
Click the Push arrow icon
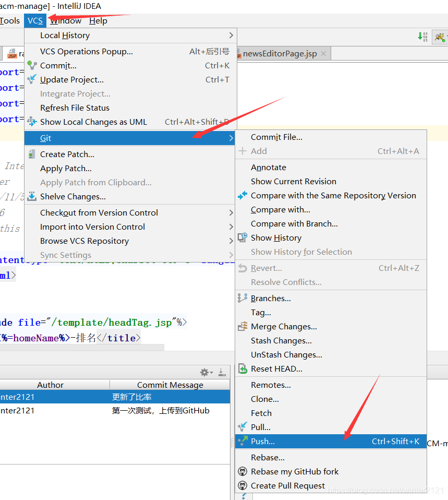[243, 441]
